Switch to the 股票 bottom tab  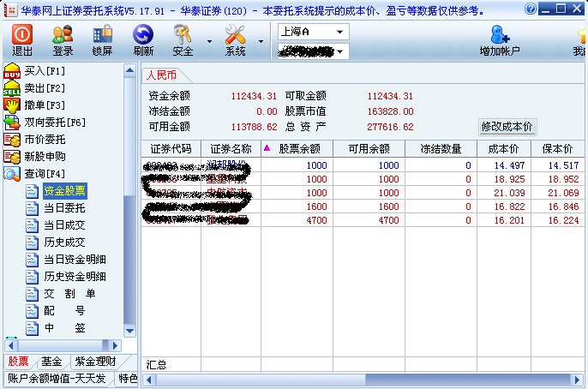pos(18,362)
